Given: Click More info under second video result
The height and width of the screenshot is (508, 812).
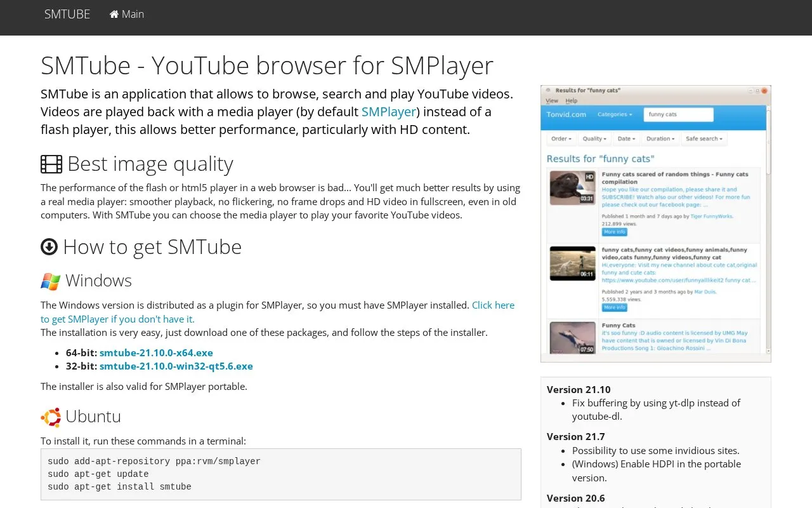Looking at the screenshot, I should [x=614, y=307].
